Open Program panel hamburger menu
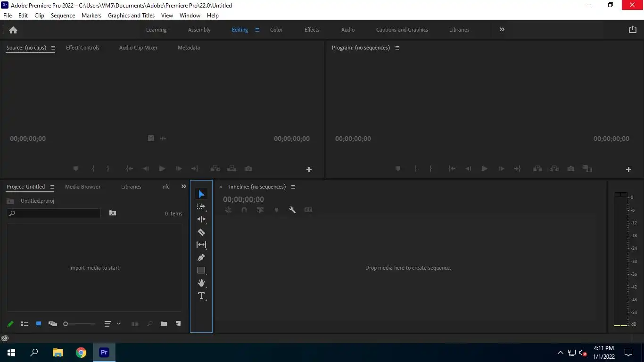 tap(397, 48)
